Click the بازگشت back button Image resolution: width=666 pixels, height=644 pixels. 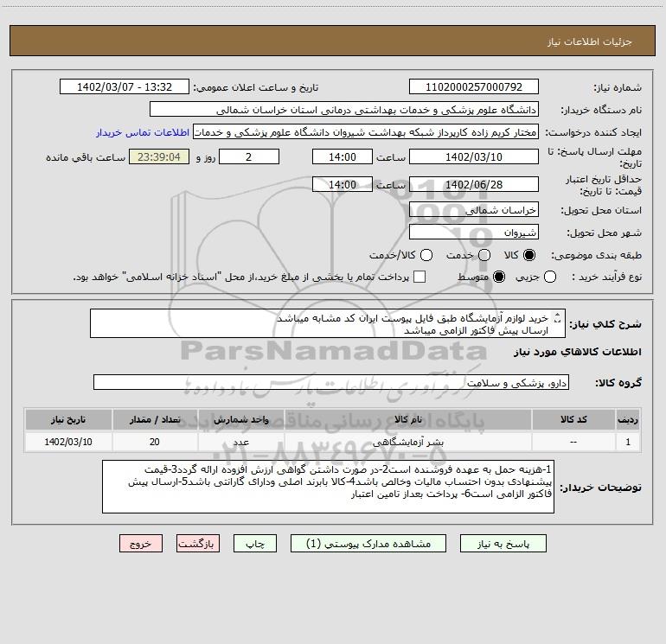[x=198, y=544]
